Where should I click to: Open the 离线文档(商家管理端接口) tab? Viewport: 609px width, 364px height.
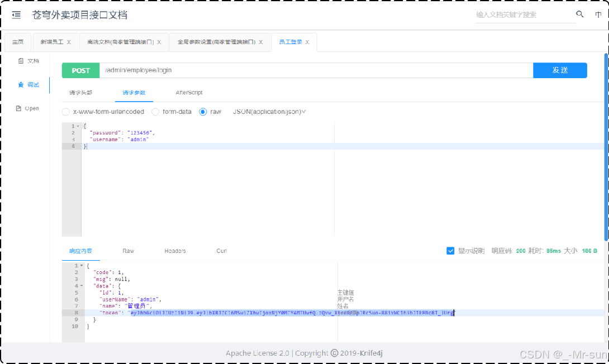point(120,42)
